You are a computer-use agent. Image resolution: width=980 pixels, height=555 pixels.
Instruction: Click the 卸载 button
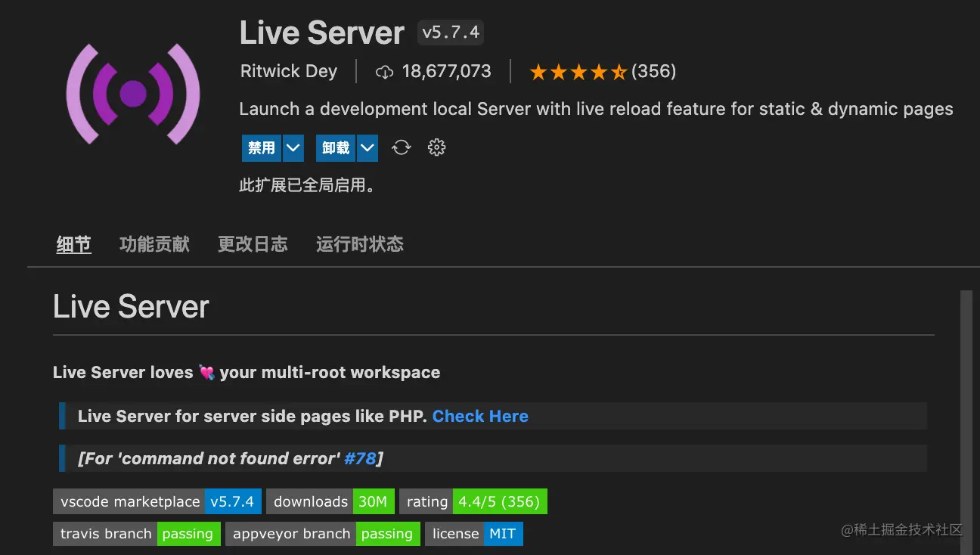(336, 148)
